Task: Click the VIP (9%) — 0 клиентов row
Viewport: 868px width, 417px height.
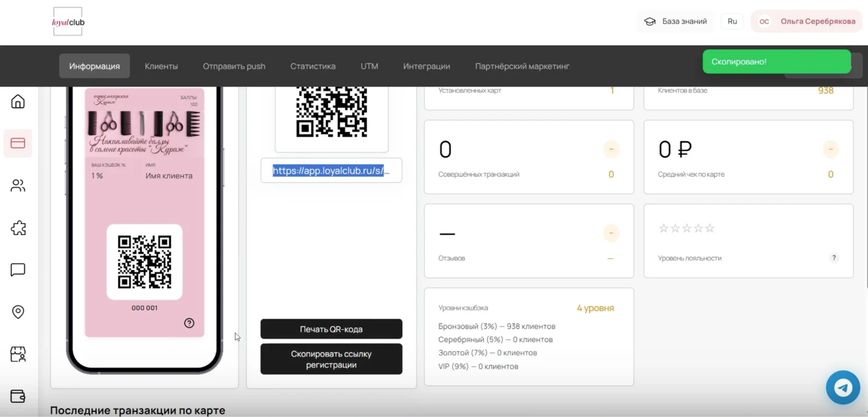Action: (x=478, y=366)
